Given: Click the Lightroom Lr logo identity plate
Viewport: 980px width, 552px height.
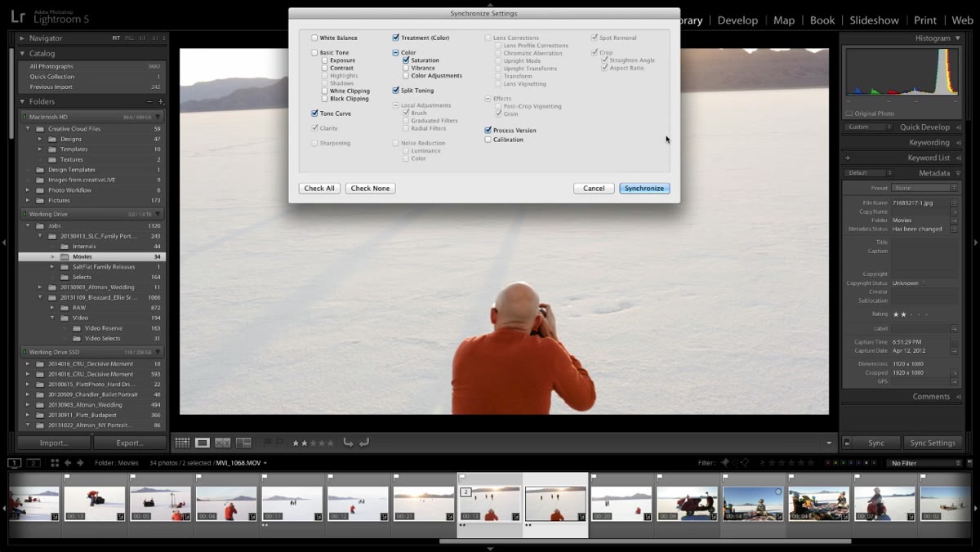Looking at the screenshot, I should tap(18, 17).
